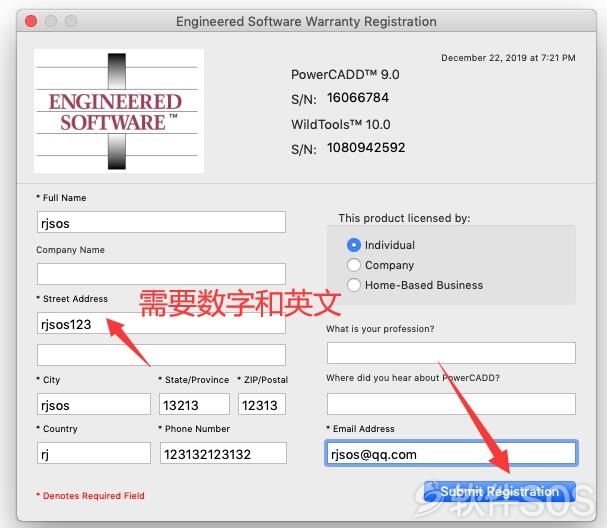The width and height of the screenshot is (607, 528).
Task: Click the ZIP/Postal input field
Action: [262, 404]
